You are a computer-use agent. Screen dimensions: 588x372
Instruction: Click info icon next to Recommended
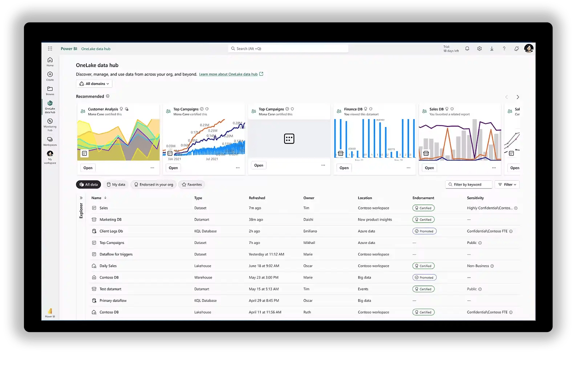[108, 96]
